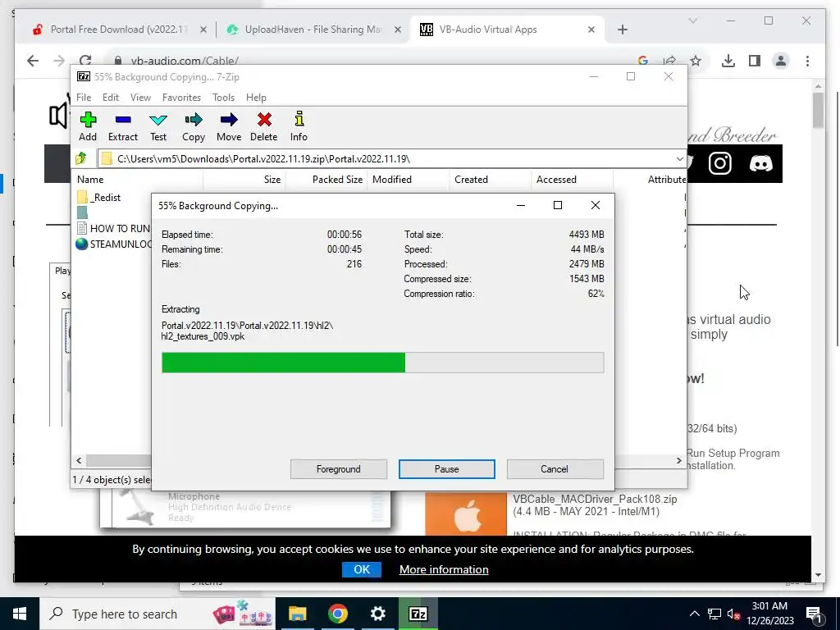Open the Instagram icon on the webpage
The width and height of the screenshot is (840, 630).
pyautogui.click(x=720, y=163)
